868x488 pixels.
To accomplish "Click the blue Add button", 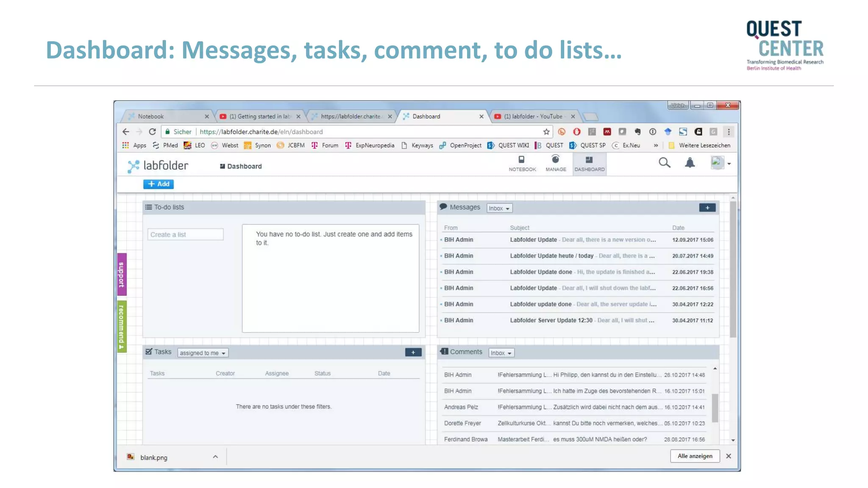I will coord(159,184).
